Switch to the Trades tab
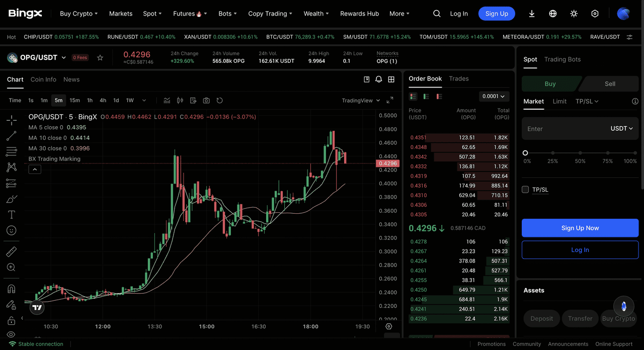This screenshot has height=350, width=644. pyautogui.click(x=458, y=78)
